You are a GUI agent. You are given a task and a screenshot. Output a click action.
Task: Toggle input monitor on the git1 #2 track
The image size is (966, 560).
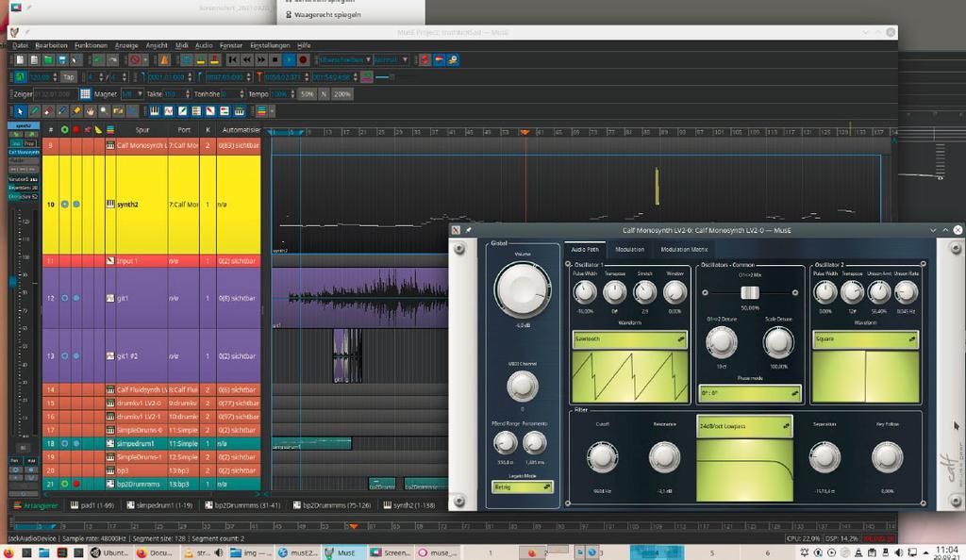(x=64, y=355)
